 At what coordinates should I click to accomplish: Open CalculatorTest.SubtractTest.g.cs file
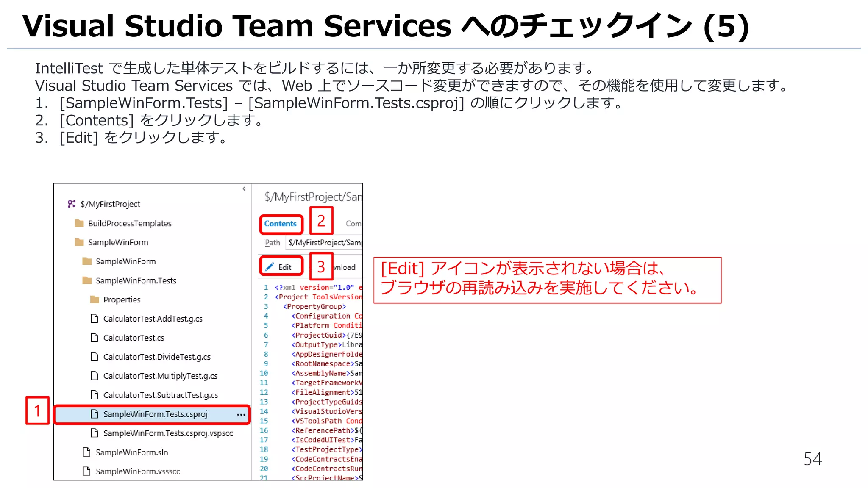(x=161, y=395)
